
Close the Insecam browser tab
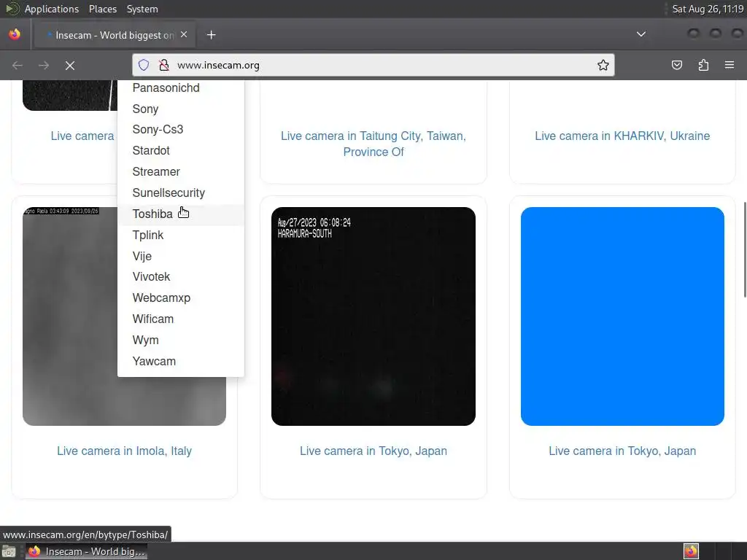tap(184, 35)
